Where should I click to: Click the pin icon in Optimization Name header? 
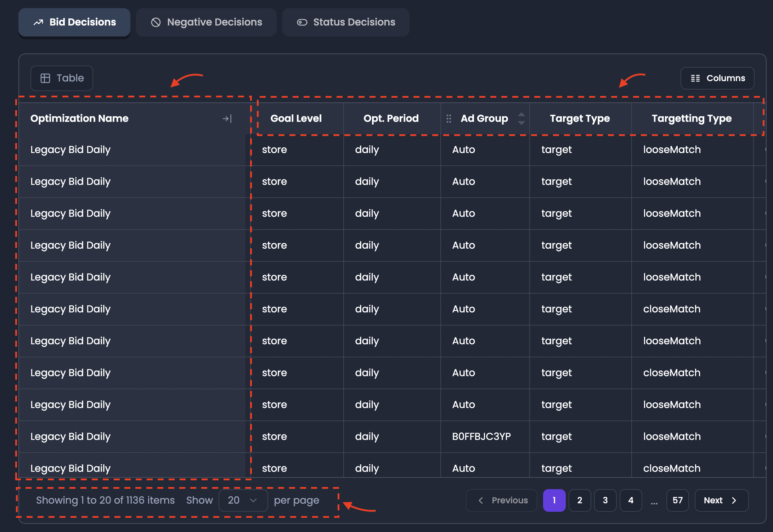227,119
